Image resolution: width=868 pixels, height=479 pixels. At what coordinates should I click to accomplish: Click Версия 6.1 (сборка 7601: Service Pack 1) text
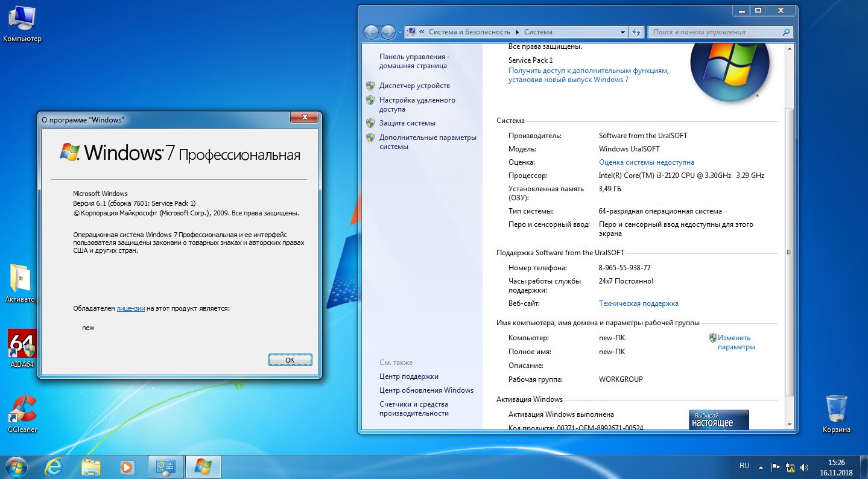135,203
